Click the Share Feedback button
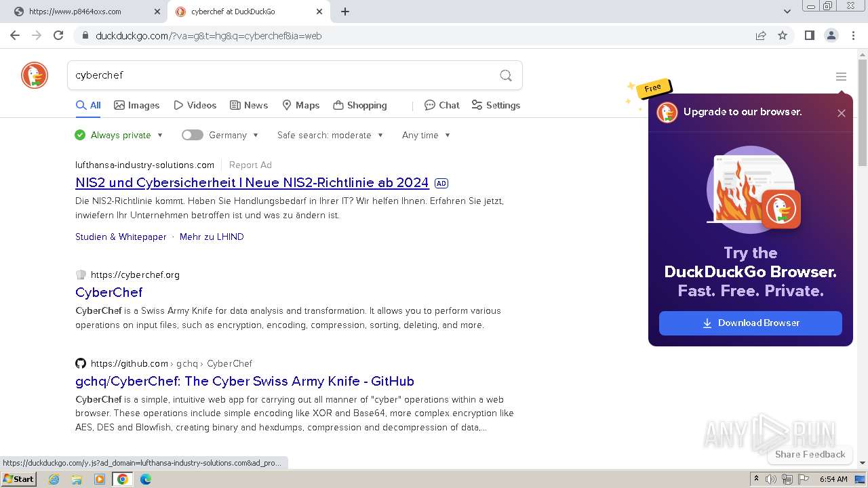This screenshot has width=868, height=488. point(810,454)
